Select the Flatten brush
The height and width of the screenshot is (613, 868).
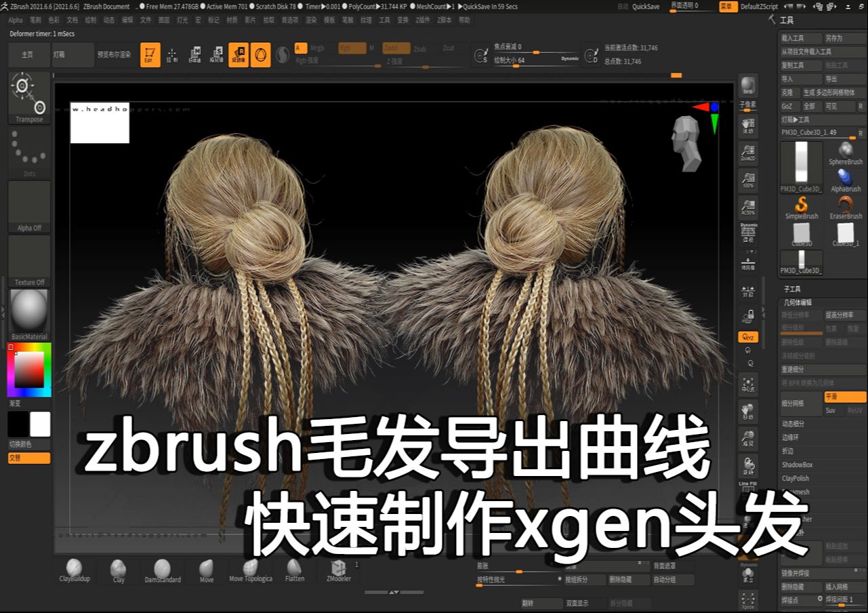294,571
